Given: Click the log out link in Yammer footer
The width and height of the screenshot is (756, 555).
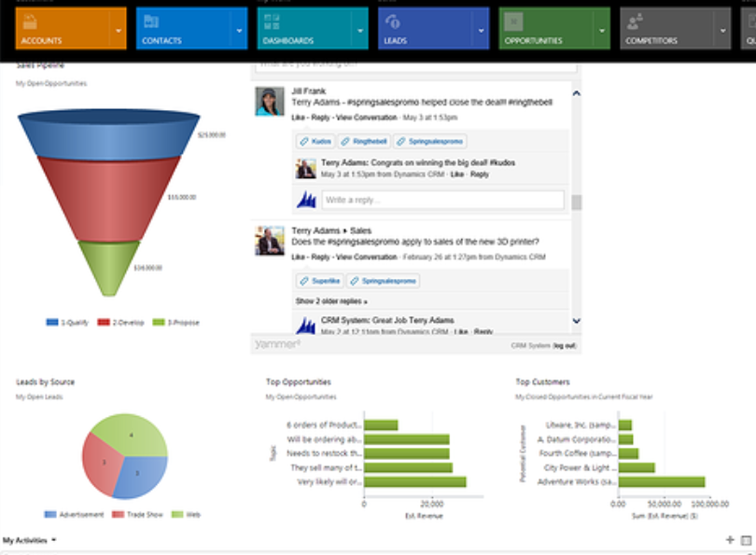Looking at the screenshot, I should [x=565, y=345].
